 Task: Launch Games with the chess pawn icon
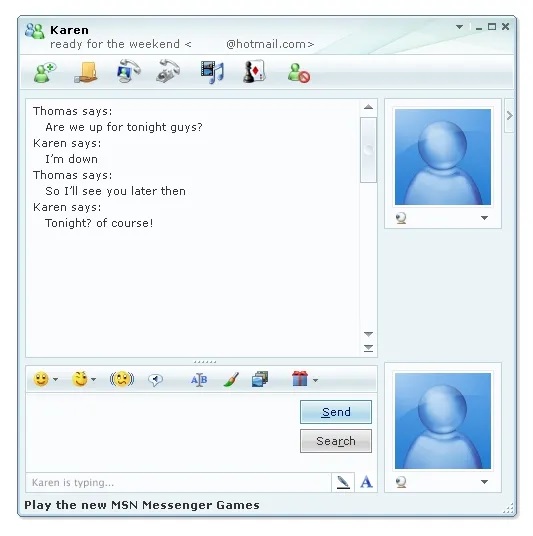[x=254, y=71]
